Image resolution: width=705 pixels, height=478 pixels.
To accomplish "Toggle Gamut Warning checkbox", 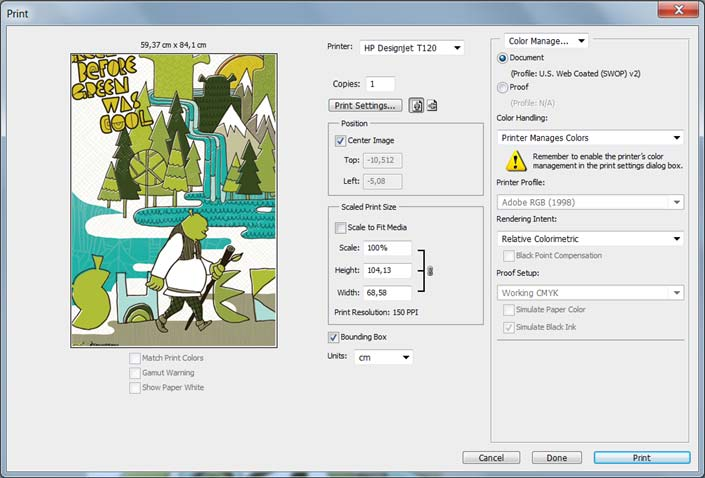I will (134, 373).
